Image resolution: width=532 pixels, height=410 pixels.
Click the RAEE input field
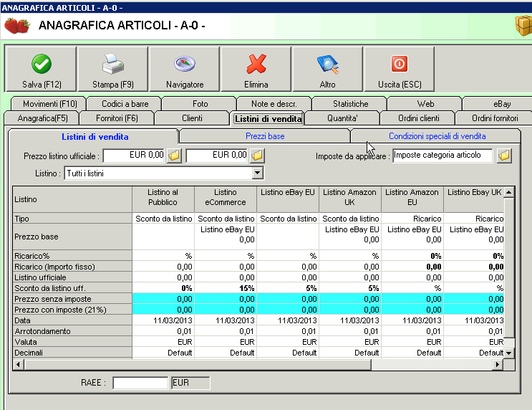click(x=140, y=383)
